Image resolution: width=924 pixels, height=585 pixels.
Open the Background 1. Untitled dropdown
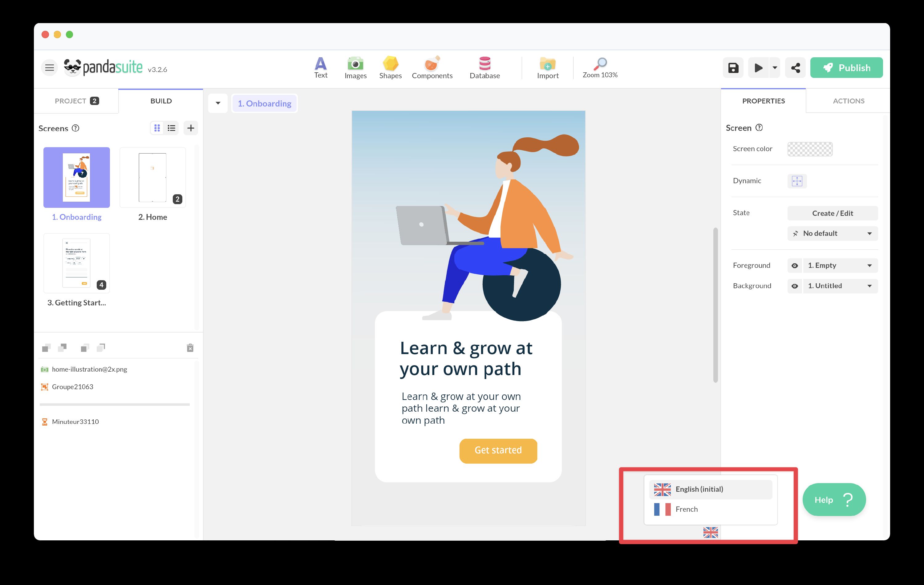pos(840,286)
